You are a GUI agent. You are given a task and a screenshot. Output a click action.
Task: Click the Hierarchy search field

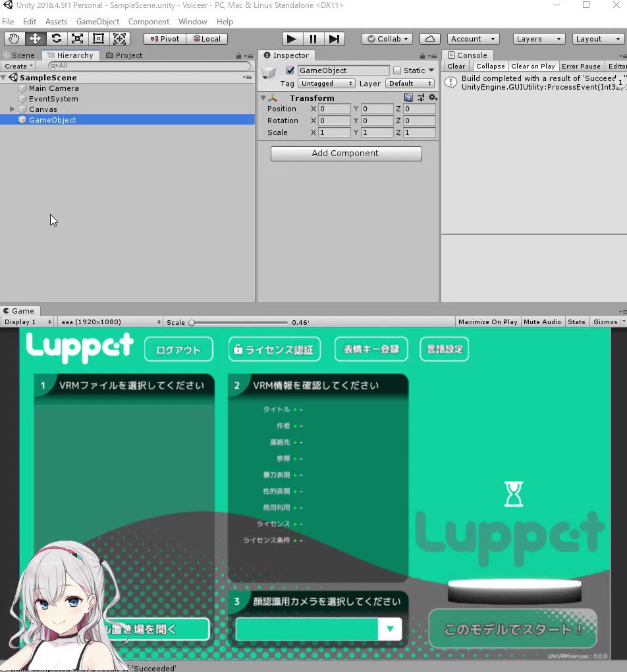[x=149, y=66]
